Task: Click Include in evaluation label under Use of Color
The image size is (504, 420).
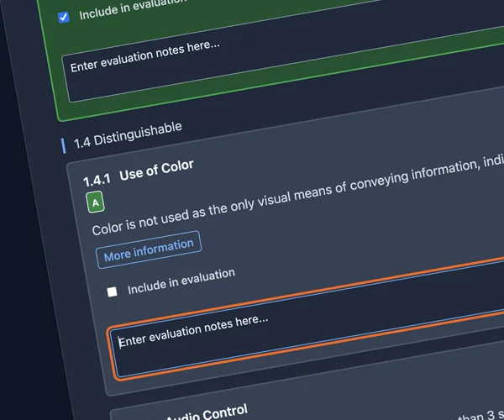Action: pyautogui.click(x=181, y=281)
